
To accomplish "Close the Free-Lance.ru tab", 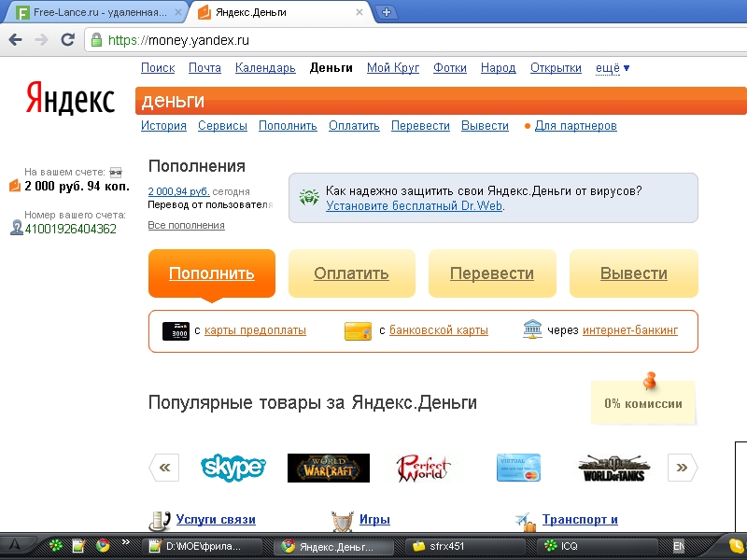I will coord(178,12).
